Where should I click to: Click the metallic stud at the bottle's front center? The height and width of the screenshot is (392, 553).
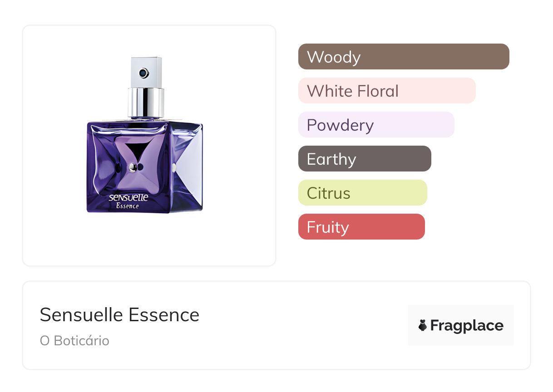coord(133,167)
